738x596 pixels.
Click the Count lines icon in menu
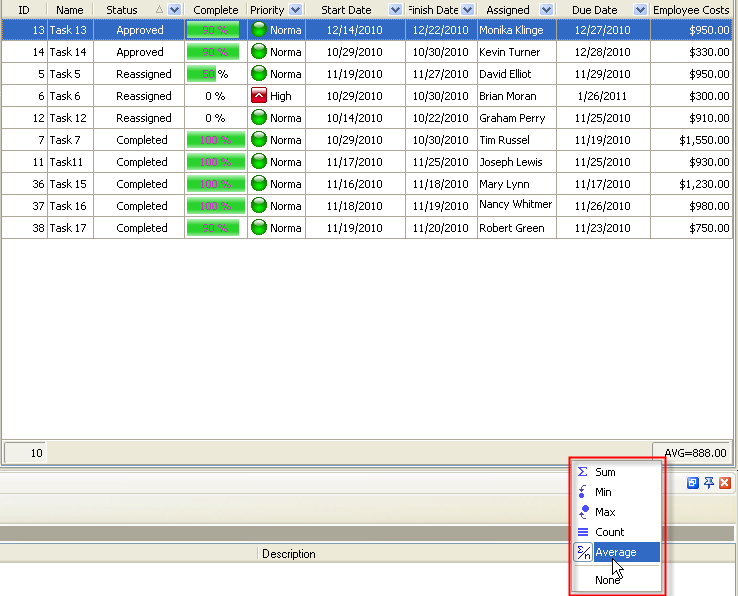[583, 532]
